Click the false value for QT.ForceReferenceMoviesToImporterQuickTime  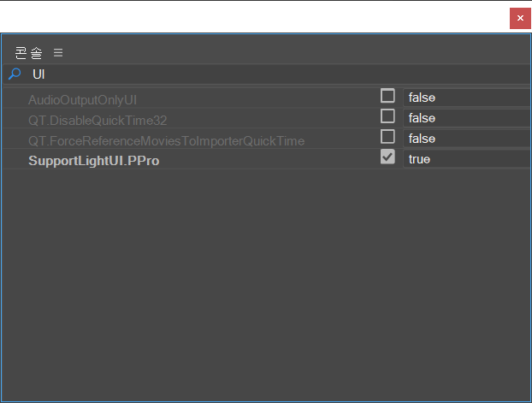(x=467, y=139)
